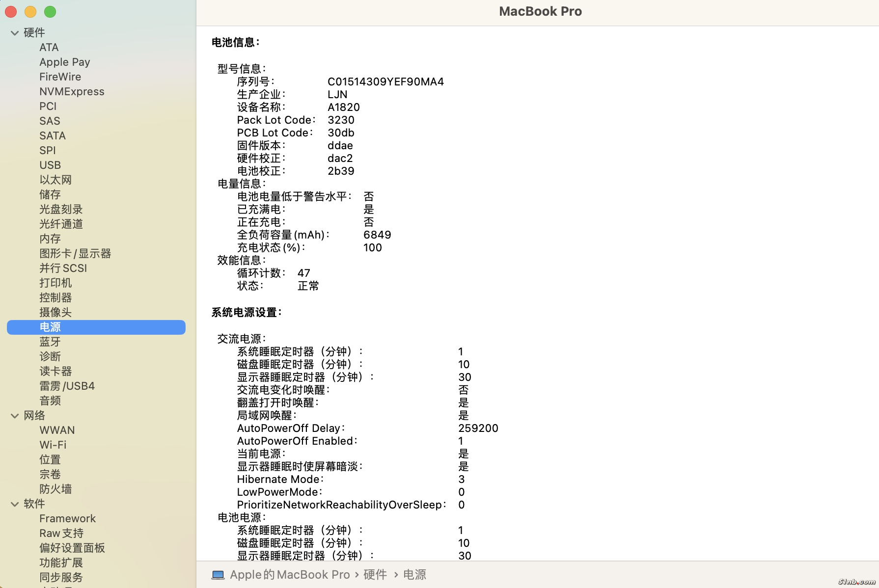
Task: Open 防火墙 under network section
Action: coord(55,489)
